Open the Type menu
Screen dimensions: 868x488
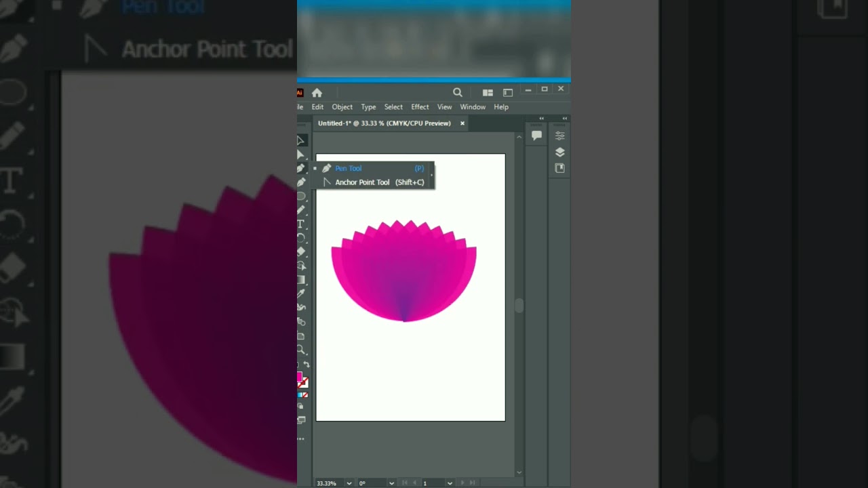[368, 107]
